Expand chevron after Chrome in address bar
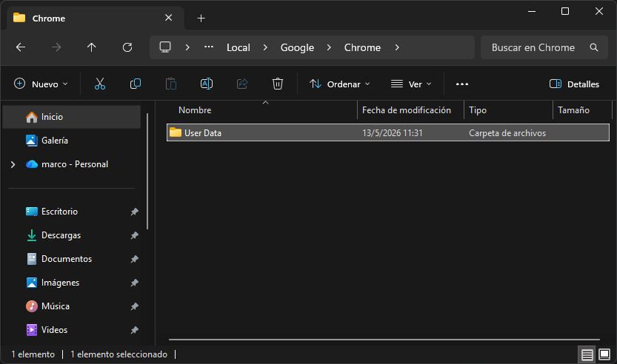Screen dimensions: 617x364 [397, 47]
